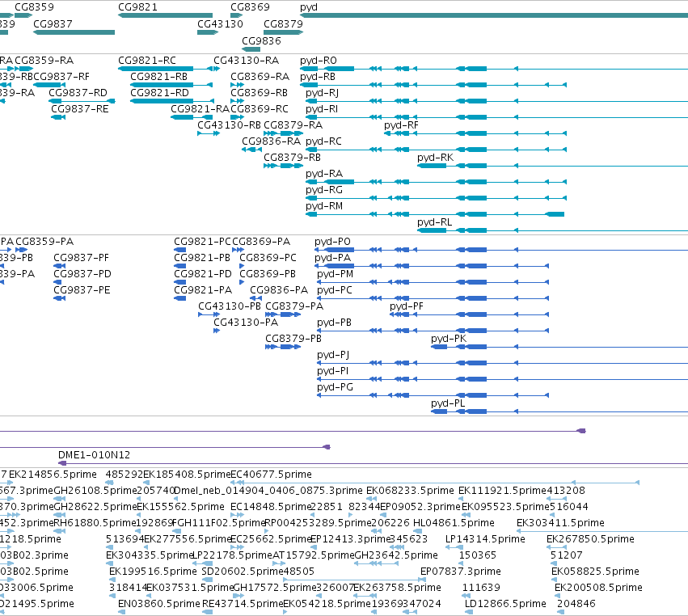Click the pyd-RA transcript label
The image size is (688, 616).
pos(324,174)
